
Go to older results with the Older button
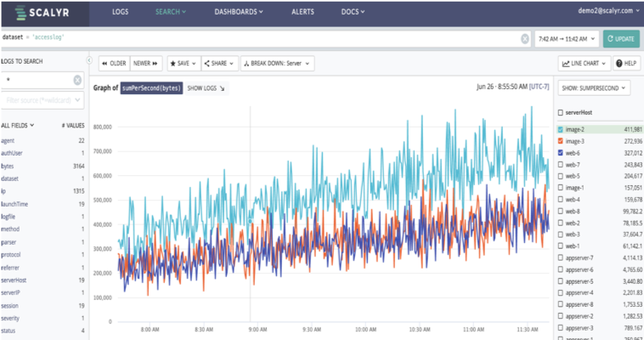point(113,63)
